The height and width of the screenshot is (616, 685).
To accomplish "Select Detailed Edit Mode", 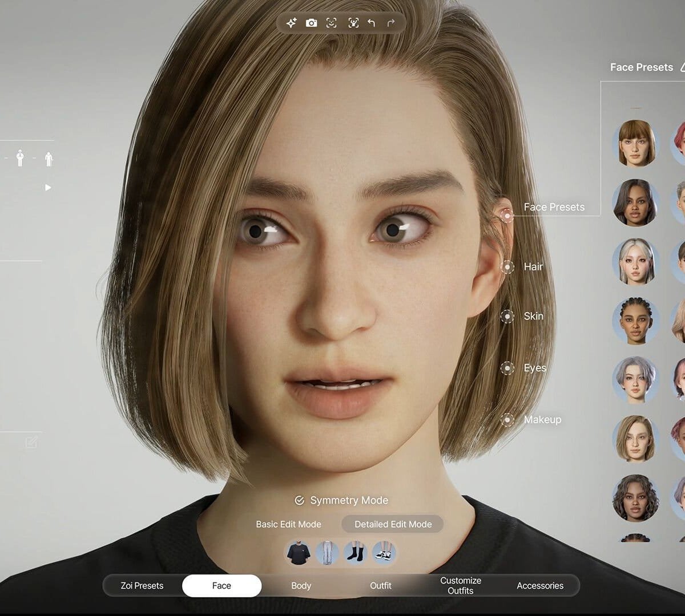I will click(x=393, y=524).
